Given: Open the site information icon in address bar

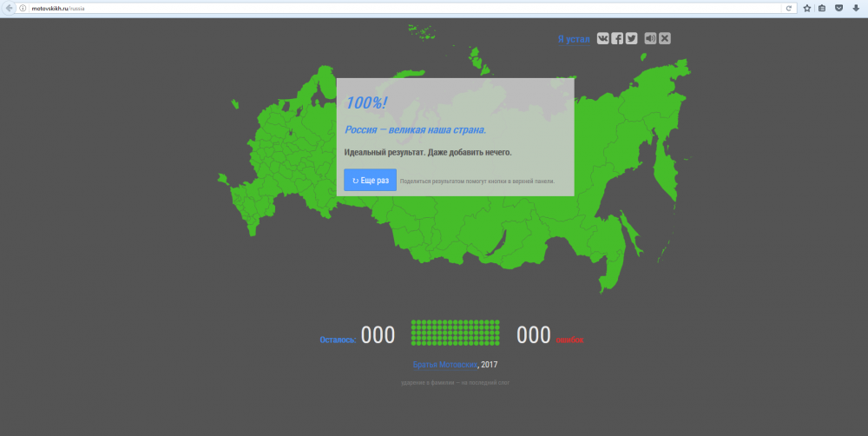Looking at the screenshot, I should click(x=23, y=9).
